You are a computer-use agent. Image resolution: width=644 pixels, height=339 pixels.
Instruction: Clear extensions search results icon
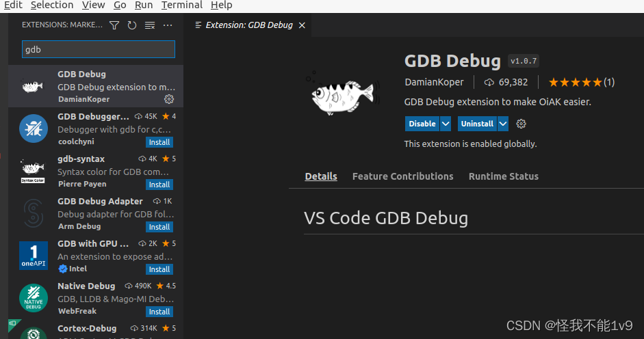pos(150,25)
